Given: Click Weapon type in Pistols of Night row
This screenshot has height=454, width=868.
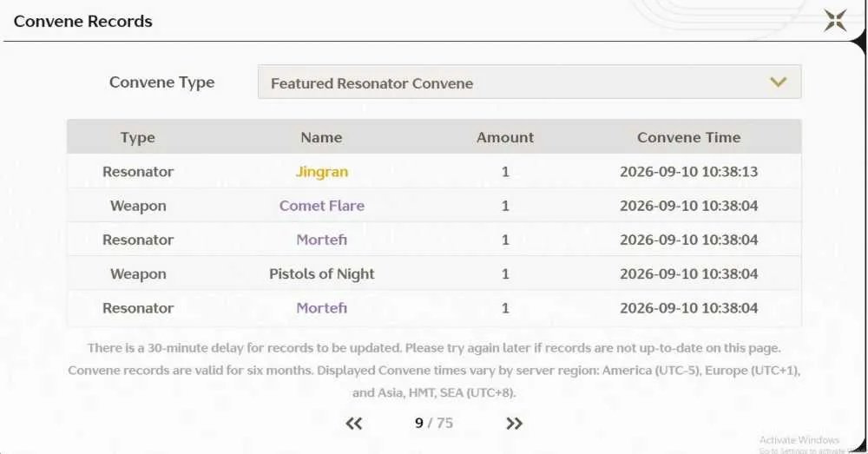Looking at the screenshot, I should (x=138, y=274).
